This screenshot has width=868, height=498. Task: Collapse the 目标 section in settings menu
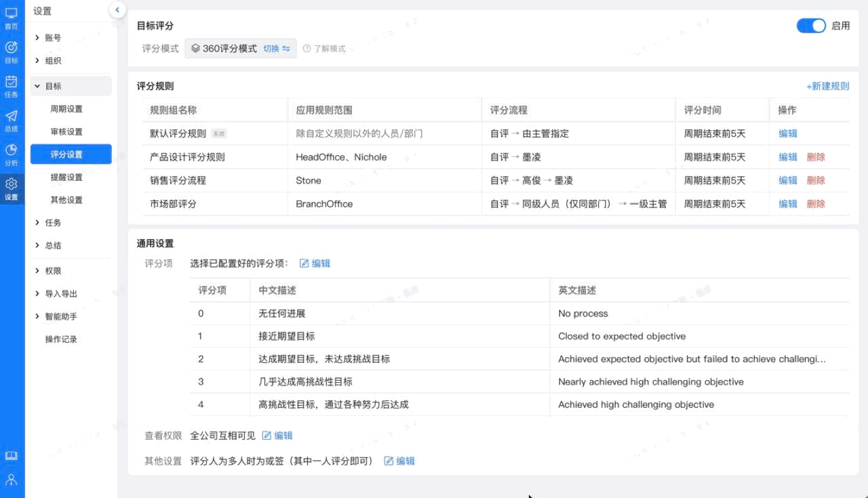(x=53, y=86)
